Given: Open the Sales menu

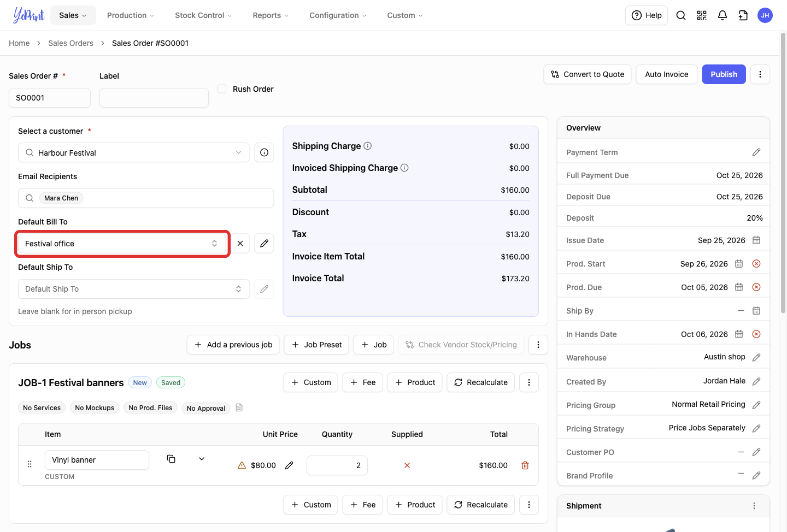Looking at the screenshot, I should pyautogui.click(x=73, y=15).
